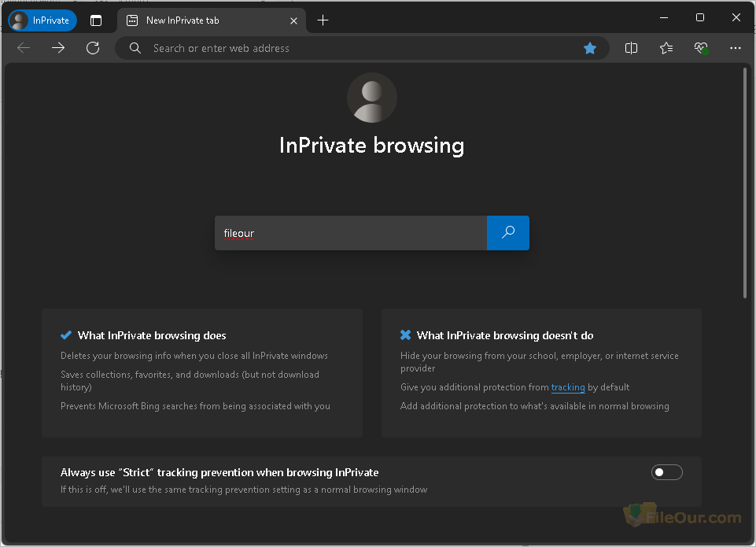Go forward with the arrow button
Image resolution: width=756 pixels, height=547 pixels.
pyautogui.click(x=58, y=48)
